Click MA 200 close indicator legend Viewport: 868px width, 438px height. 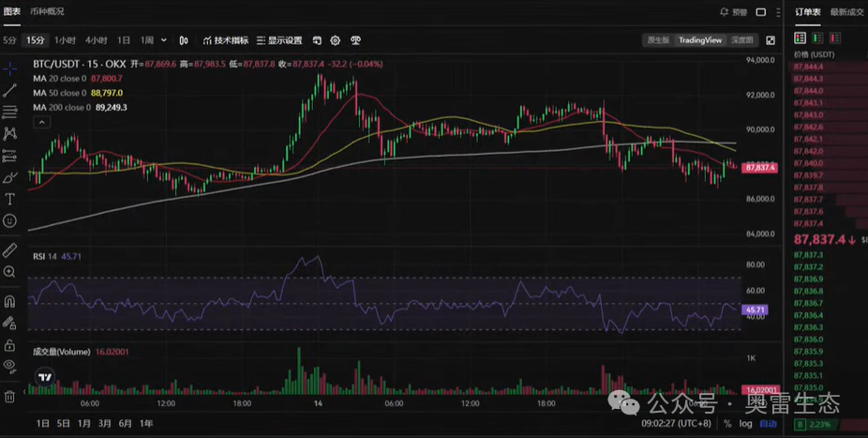click(x=80, y=108)
